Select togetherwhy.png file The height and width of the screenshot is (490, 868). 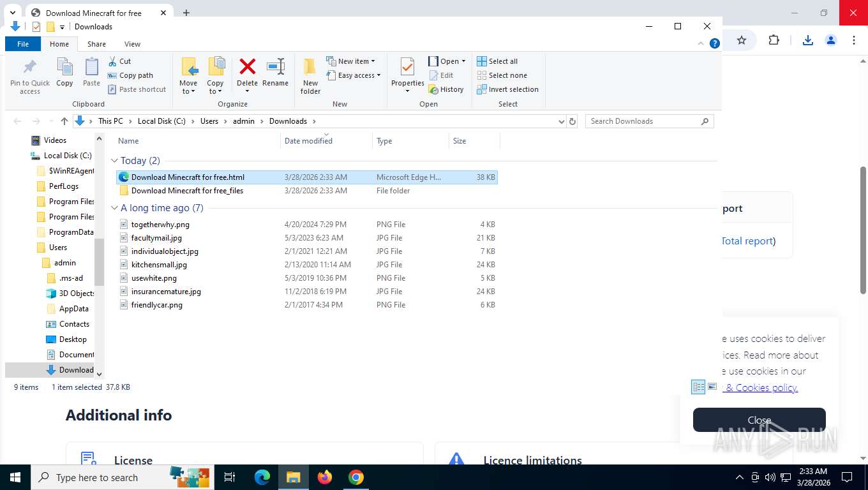tap(160, 225)
